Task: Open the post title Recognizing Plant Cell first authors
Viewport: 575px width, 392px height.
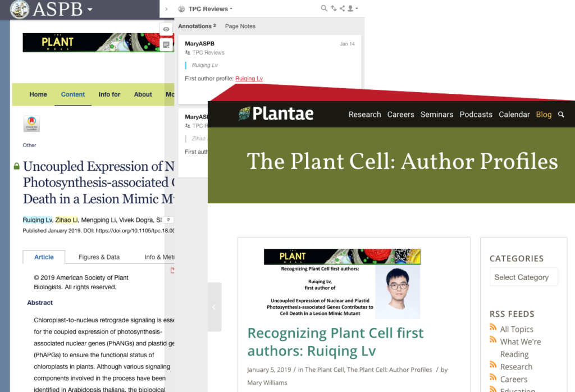Action: tap(335, 342)
